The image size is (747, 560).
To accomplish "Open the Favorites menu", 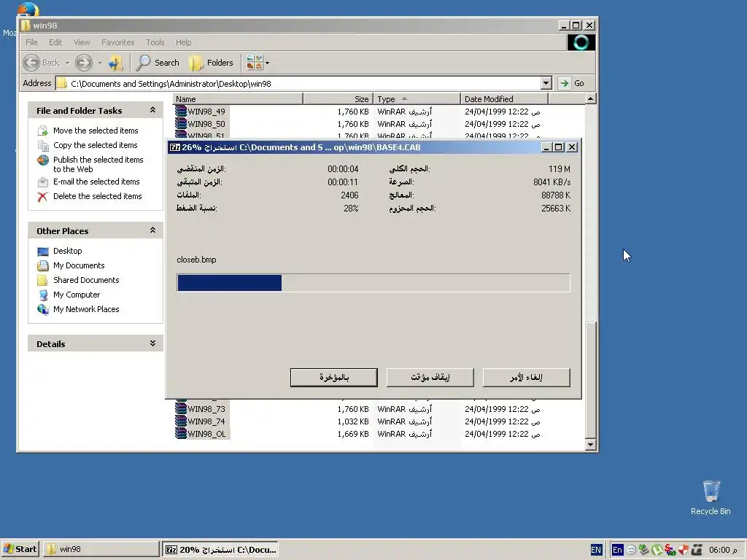I will coord(117,42).
